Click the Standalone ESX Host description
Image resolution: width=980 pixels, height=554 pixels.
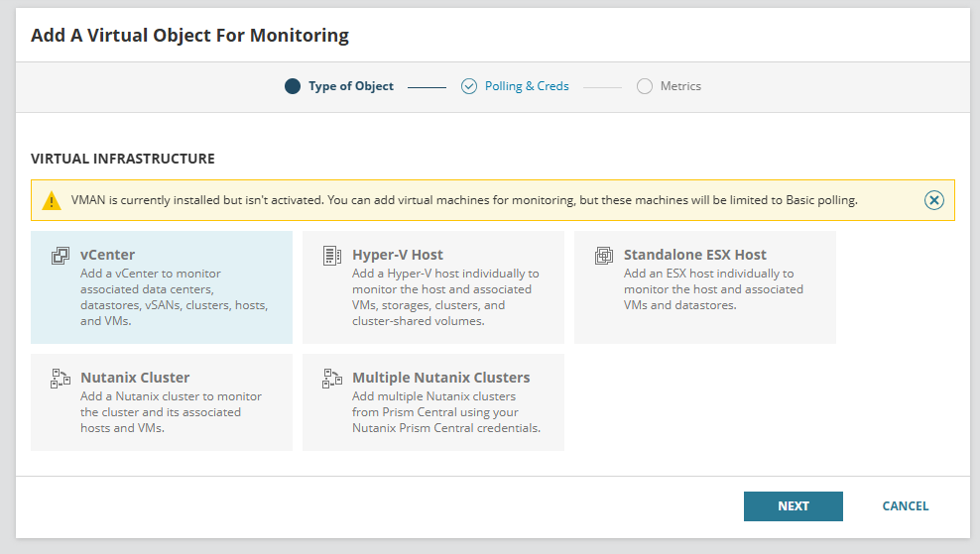(x=713, y=289)
